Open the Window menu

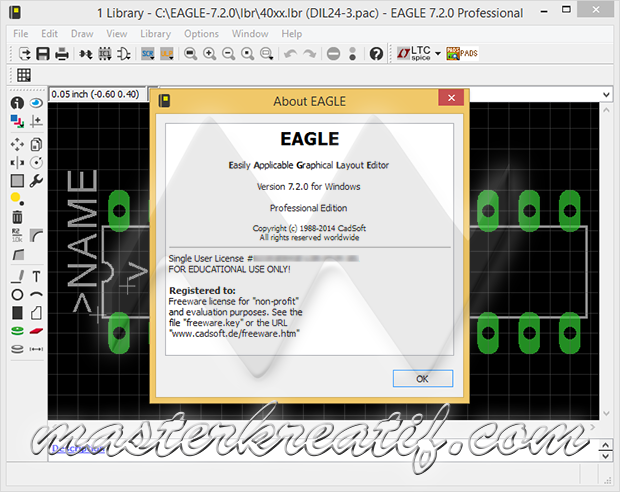(250, 34)
